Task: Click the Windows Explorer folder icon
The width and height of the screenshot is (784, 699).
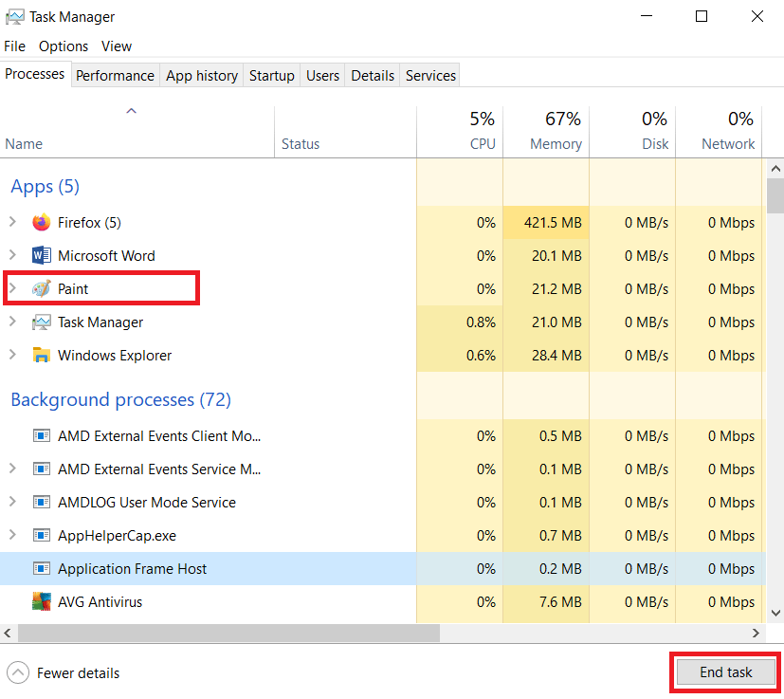Action: tap(42, 356)
